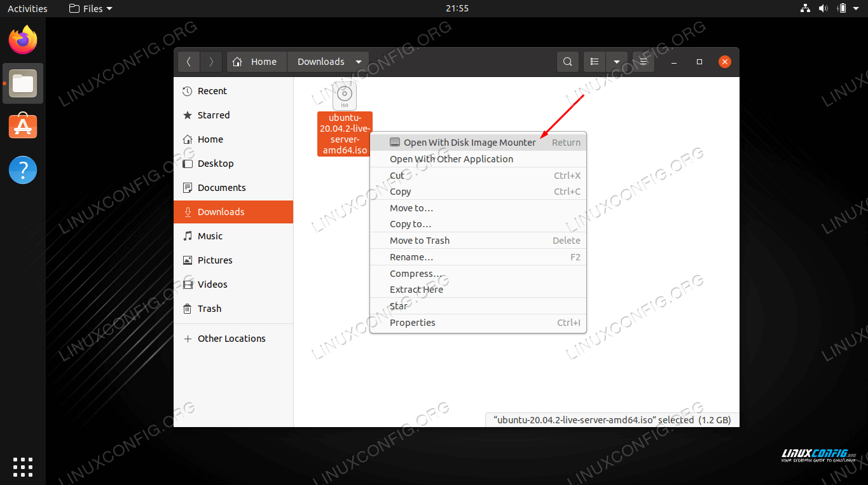Open the hamburger menu in Files

[644, 62]
